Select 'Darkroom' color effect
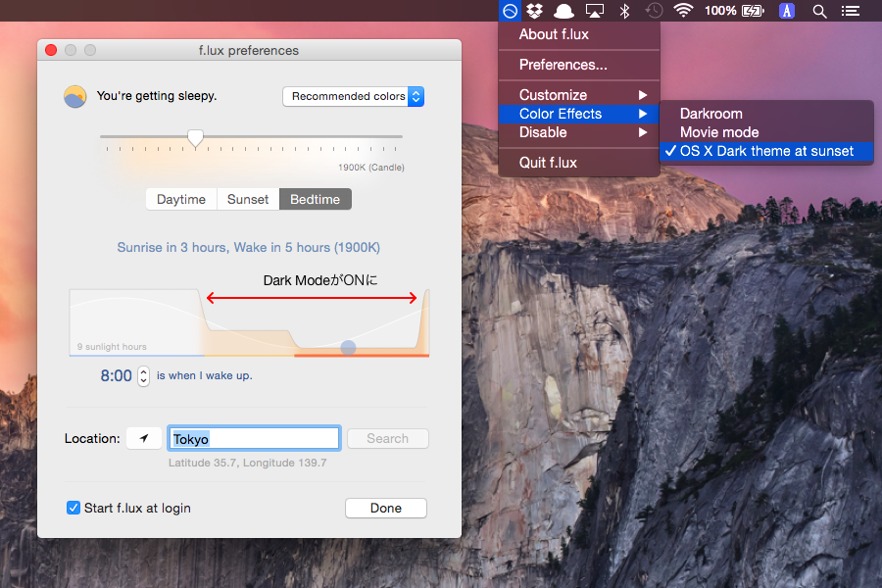This screenshot has height=588, width=882. (766, 114)
